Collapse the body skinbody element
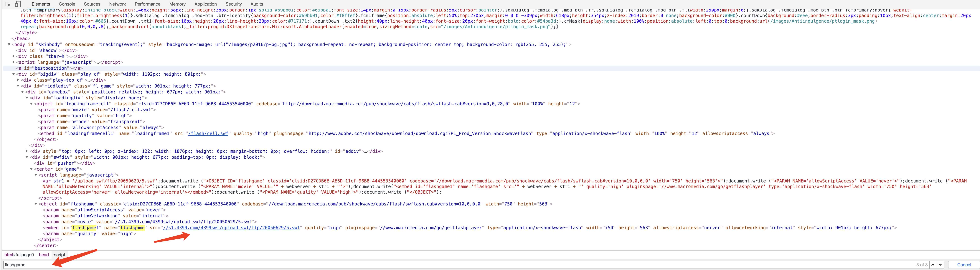Viewport: 980px width, 270px height. click(x=9, y=45)
